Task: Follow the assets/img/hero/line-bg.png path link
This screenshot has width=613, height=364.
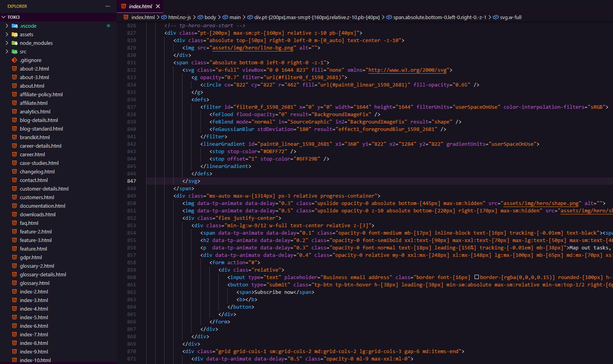Action: tap(253, 48)
